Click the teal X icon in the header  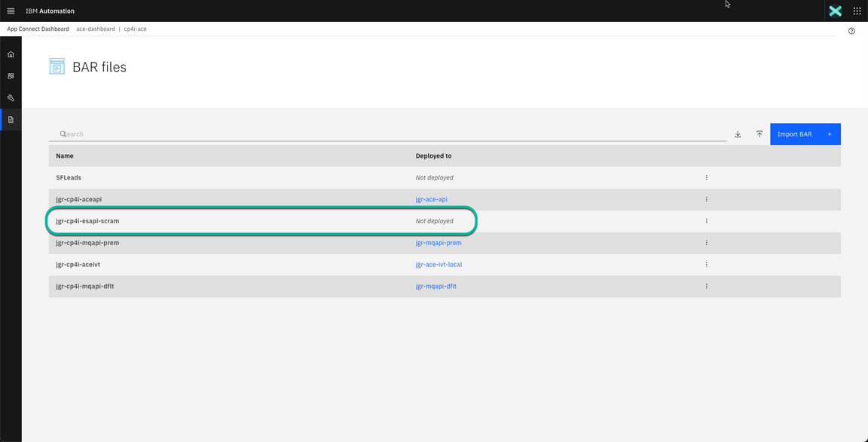(x=835, y=11)
